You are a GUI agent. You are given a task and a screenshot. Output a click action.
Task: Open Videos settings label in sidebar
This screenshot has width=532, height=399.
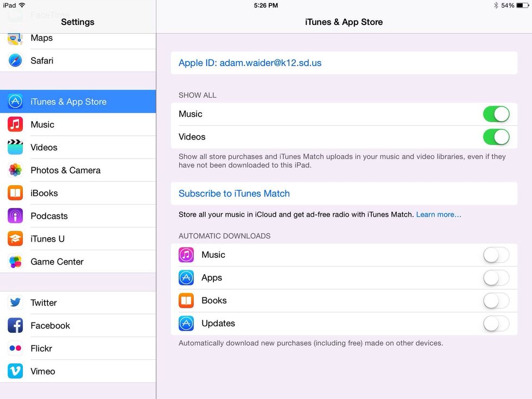(x=44, y=147)
